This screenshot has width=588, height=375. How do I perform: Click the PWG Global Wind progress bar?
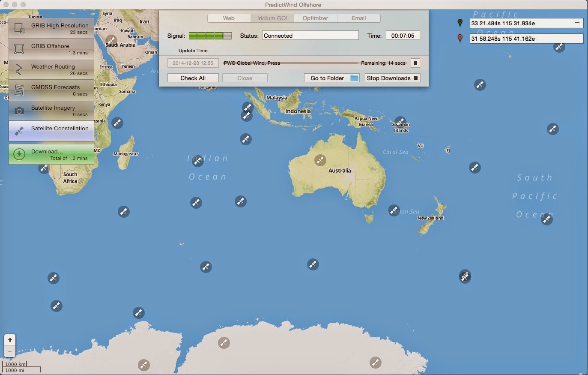tap(315, 63)
